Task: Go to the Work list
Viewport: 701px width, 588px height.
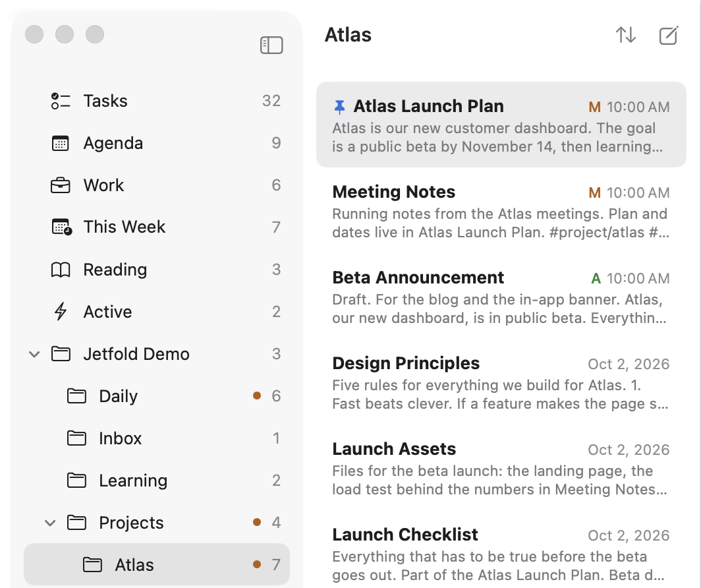Action: 157,185
